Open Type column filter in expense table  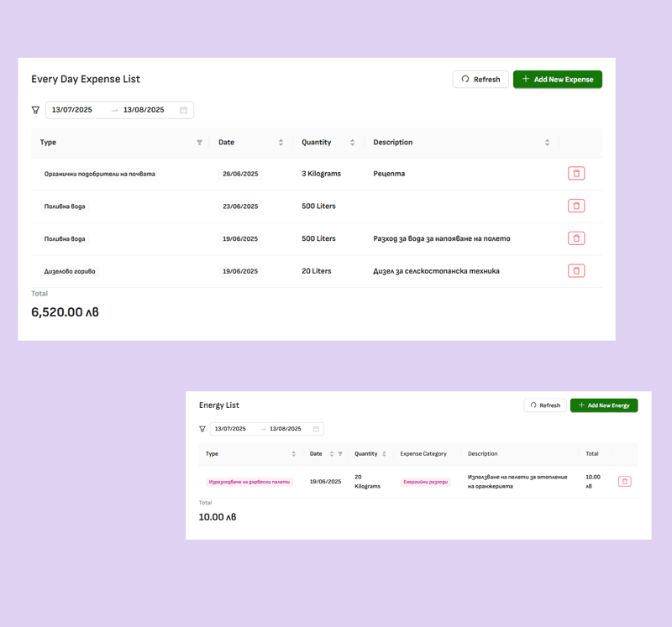(x=199, y=143)
